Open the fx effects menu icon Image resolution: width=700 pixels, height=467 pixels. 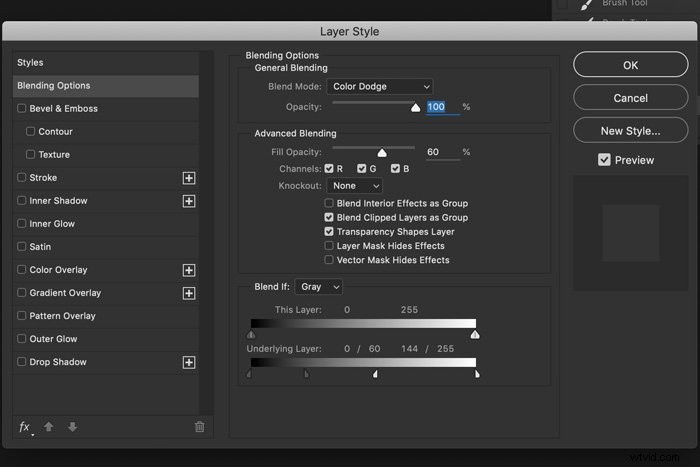pos(25,427)
